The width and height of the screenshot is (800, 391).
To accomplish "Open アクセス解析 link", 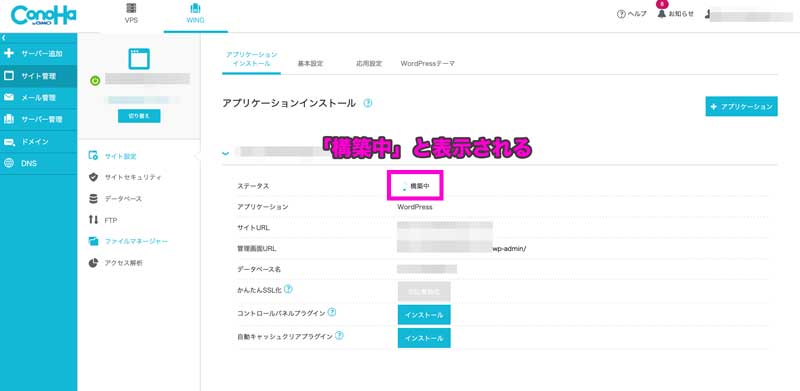I will [x=123, y=263].
